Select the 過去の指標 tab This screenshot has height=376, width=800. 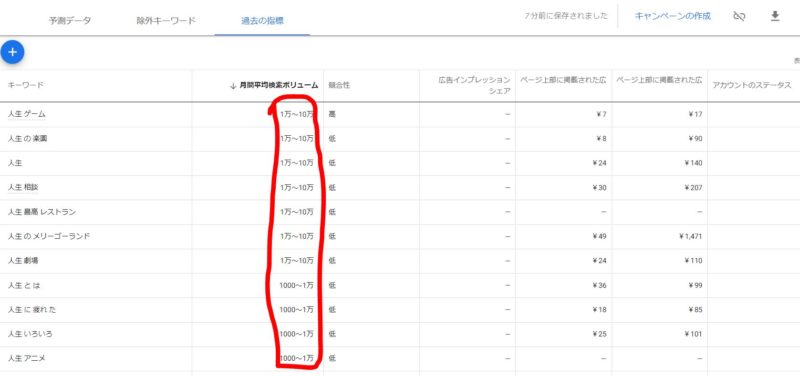[262, 21]
